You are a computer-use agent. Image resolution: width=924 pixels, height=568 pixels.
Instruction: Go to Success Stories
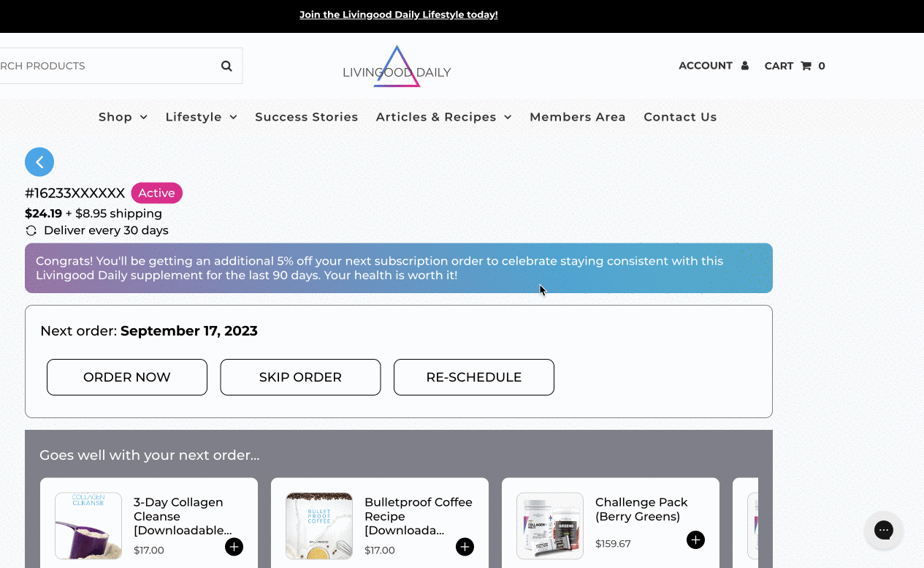tap(307, 117)
